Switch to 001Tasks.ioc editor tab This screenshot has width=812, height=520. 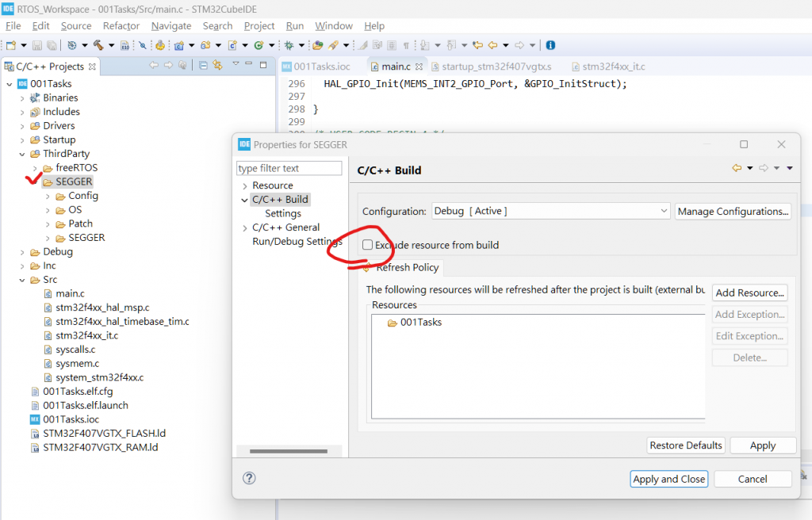tap(316, 67)
